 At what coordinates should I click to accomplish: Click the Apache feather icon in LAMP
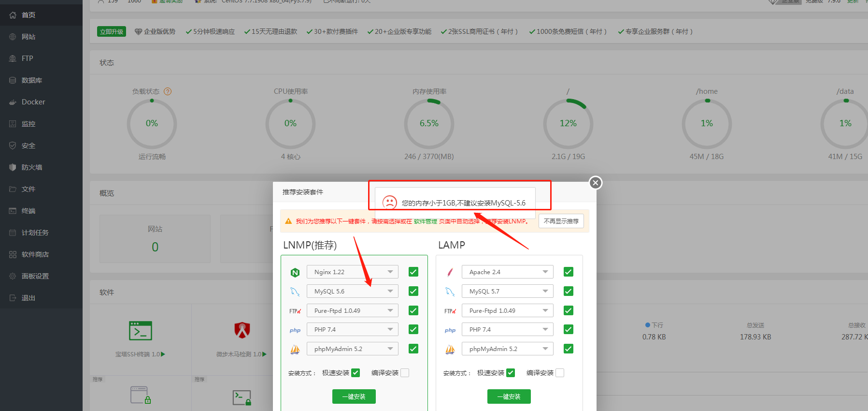tap(450, 272)
